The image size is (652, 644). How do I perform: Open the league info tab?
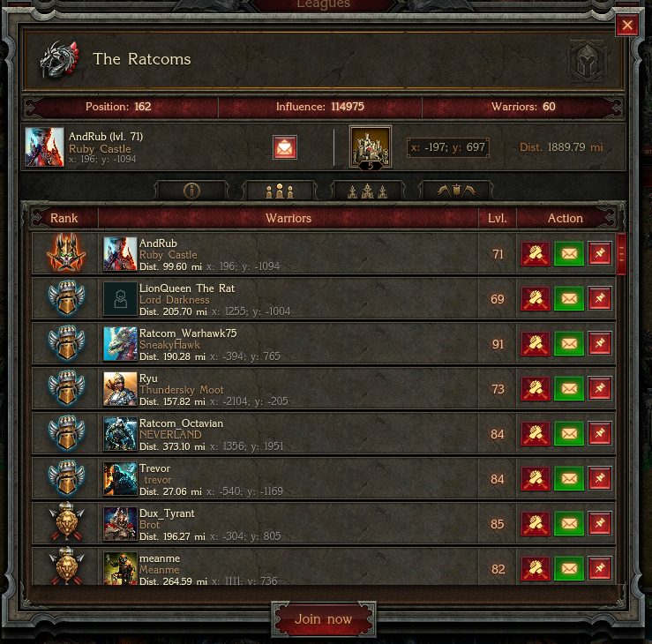click(191, 191)
